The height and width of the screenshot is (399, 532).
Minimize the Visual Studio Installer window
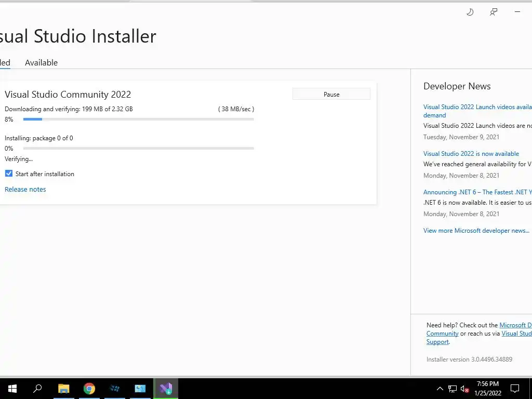pyautogui.click(x=517, y=12)
